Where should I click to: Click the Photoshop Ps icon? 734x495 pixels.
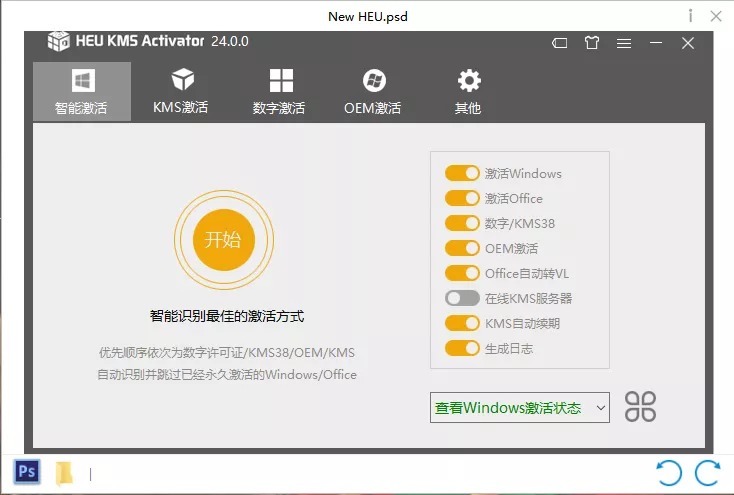tap(27, 472)
